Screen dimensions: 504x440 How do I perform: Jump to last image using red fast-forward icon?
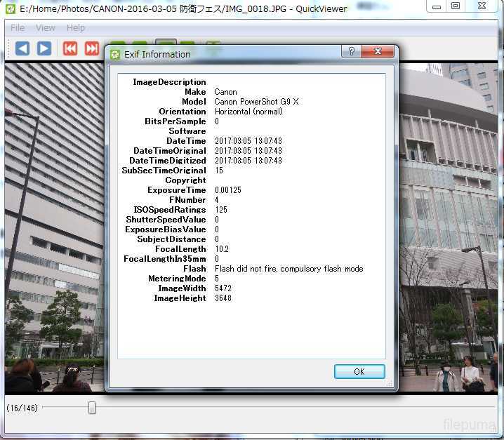point(92,48)
